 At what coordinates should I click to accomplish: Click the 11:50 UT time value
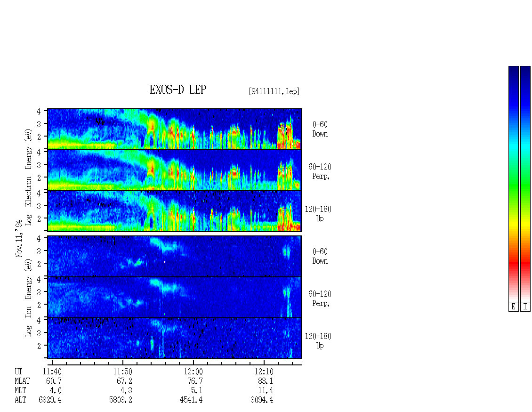click(x=122, y=372)
